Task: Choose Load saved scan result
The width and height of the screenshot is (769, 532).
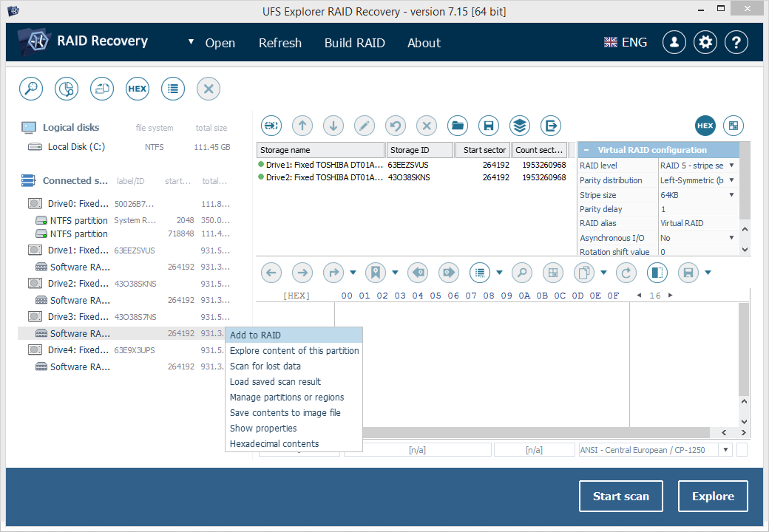Action: point(294,381)
